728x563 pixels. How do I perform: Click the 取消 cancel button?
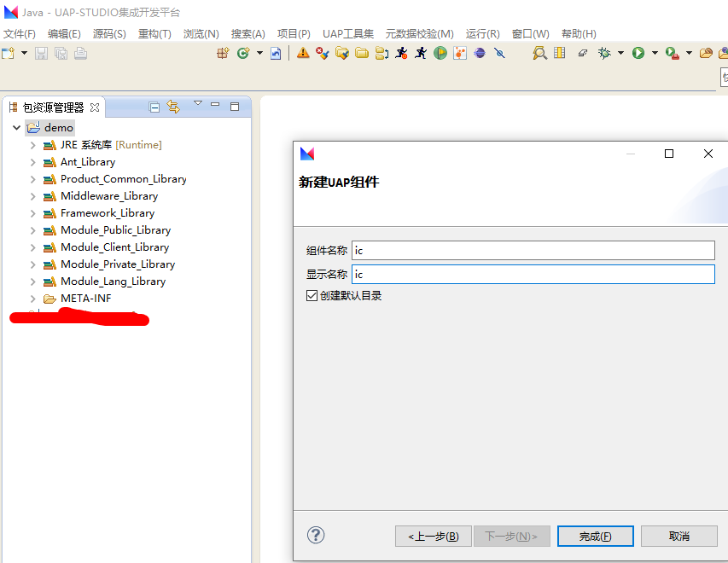[x=678, y=536]
